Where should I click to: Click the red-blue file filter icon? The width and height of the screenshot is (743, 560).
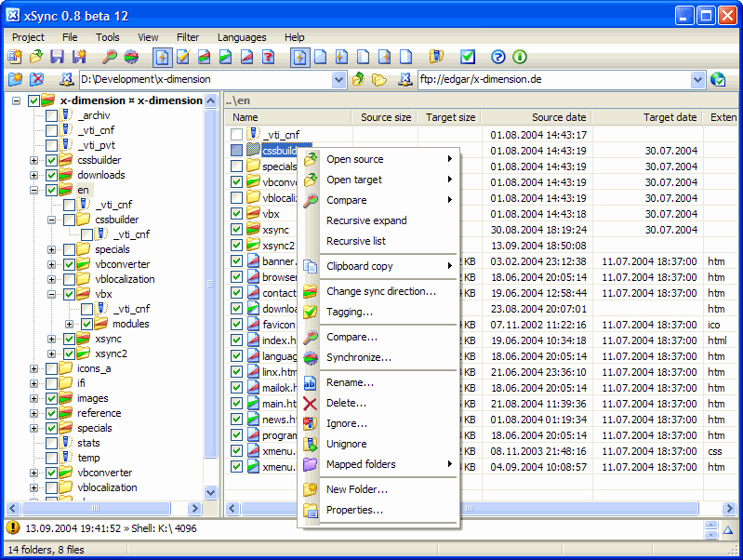(x=246, y=57)
